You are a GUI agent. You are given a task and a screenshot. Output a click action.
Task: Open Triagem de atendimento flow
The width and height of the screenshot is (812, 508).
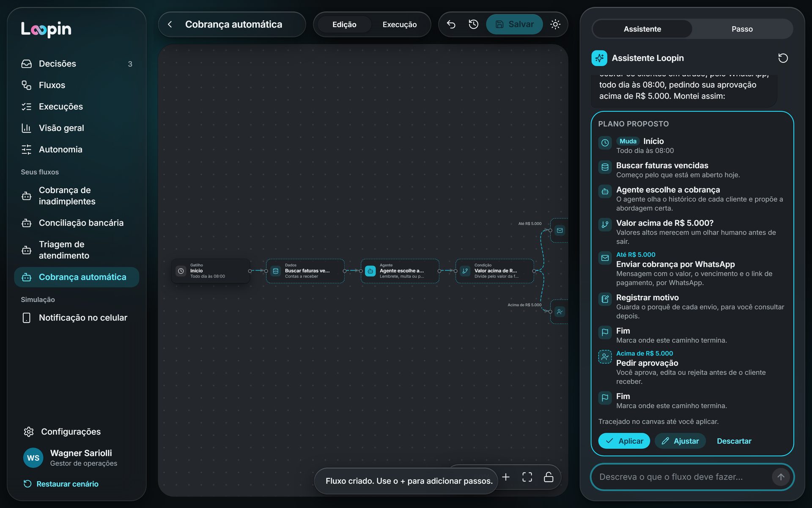click(x=77, y=250)
